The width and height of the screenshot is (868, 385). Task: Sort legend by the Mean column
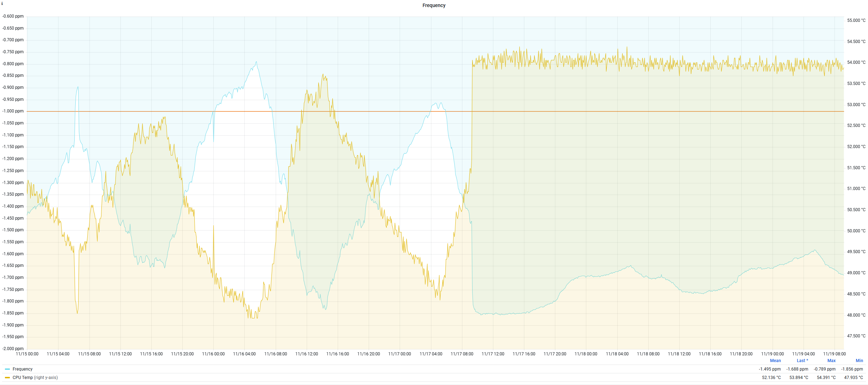coord(775,361)
